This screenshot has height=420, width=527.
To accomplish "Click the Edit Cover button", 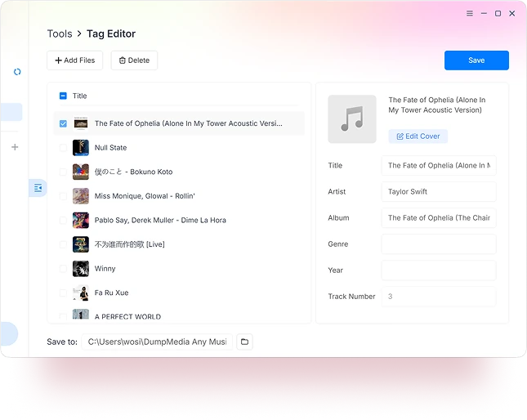I will click(x=418, y=136).
